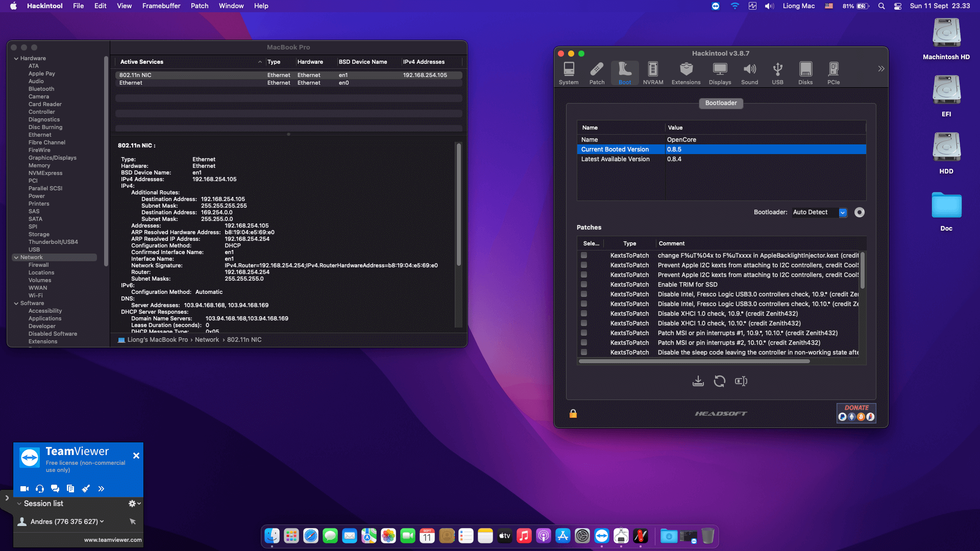This screenshot has width=980, height=551.
Task: Collapse the Software section in sidebar
Action: coord(16,304)
